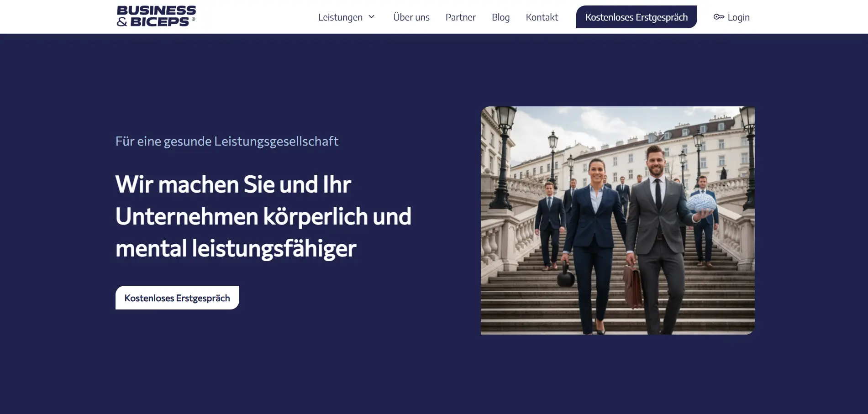Screen dimensions: 868x414
Task: Go to the Über uns page
Action: [x=411, y=17]
